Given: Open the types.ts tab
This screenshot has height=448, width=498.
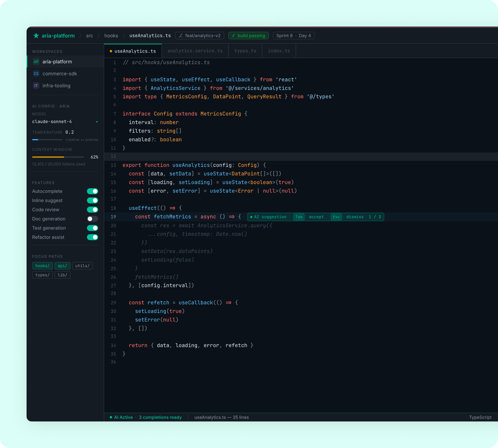Looking at the screenshot, I should [x=245, y=51].
